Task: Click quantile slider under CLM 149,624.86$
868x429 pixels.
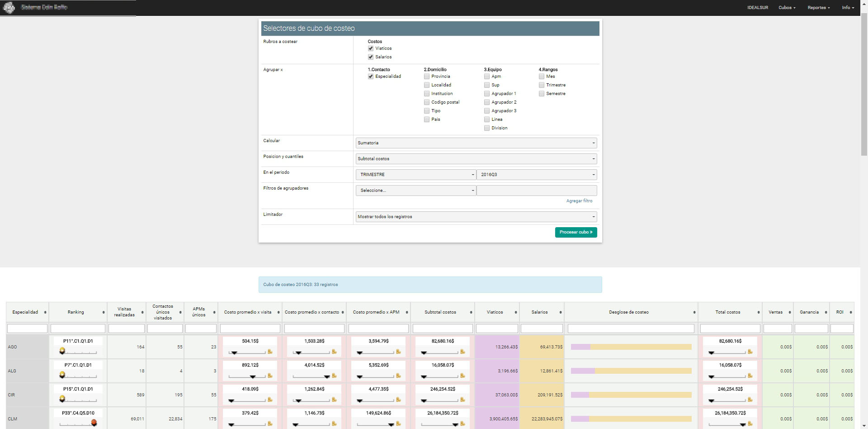Action: tap(375, 424)
